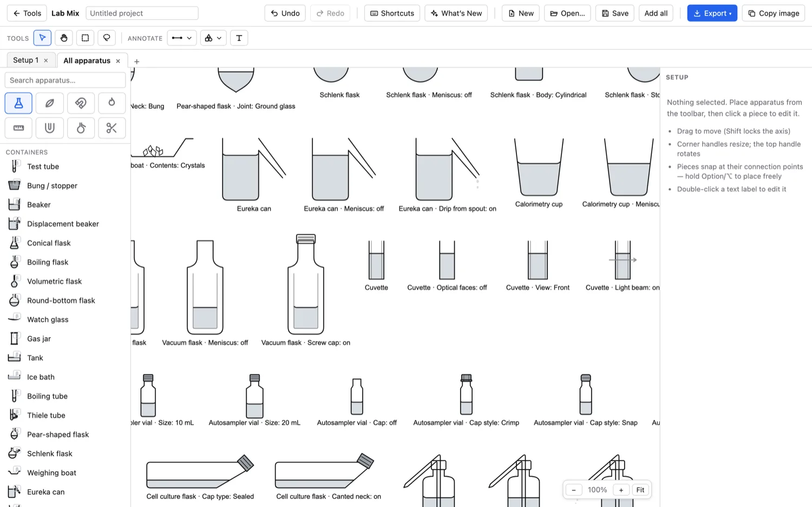Select Bung / stopper from the list
812x507 pixels.
[65, 186]
